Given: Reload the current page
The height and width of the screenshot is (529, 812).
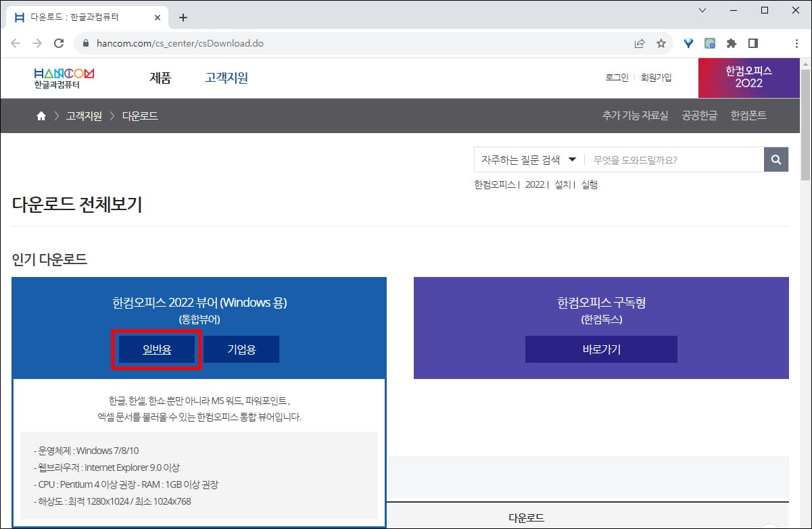Looking at the screenshot, I should point(59,42).
